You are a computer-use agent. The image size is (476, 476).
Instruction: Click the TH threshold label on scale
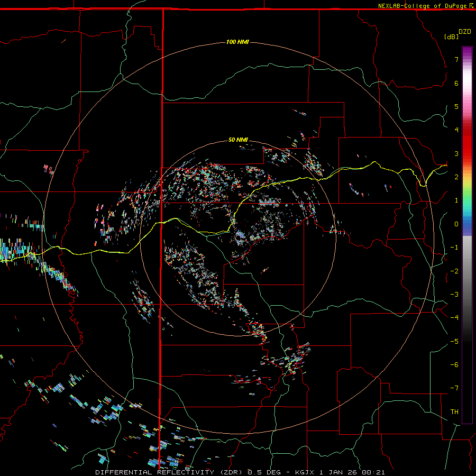click(454, 412)
